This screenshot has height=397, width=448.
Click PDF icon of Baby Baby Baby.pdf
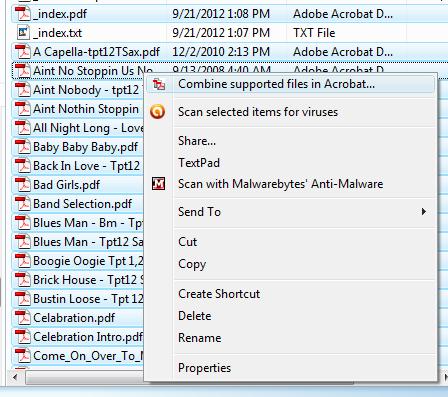(23, 147)
